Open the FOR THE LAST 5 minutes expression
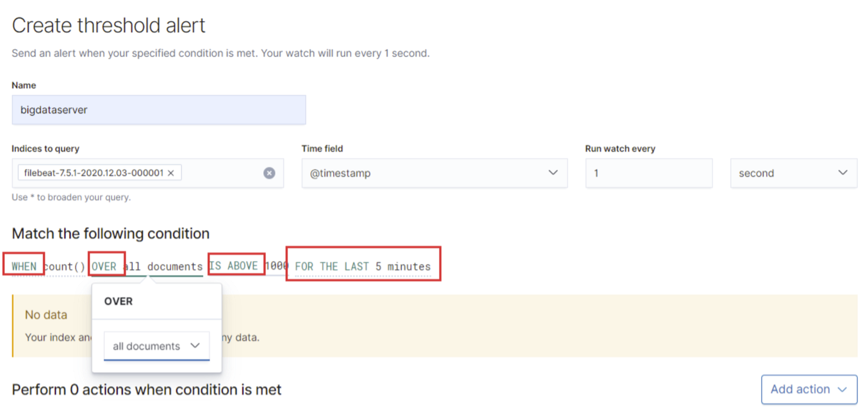Image resolution: width=868 pixels, height=417 pixels. (362, 267)
